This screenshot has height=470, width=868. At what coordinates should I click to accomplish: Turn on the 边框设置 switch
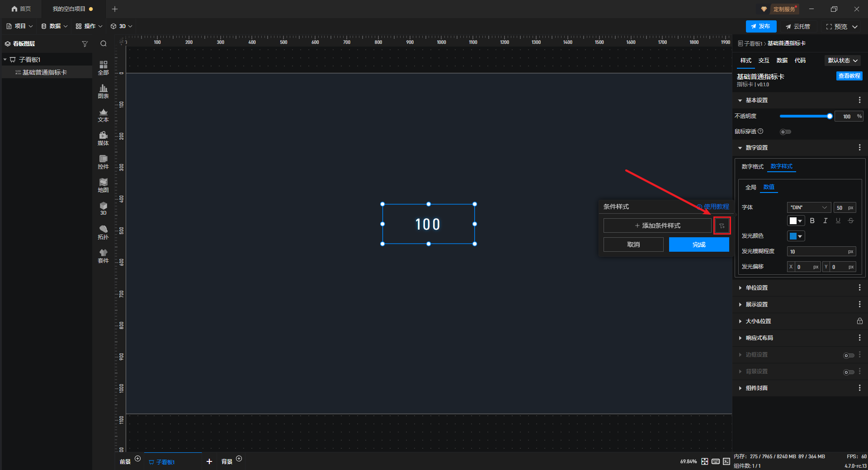point(849,355)
